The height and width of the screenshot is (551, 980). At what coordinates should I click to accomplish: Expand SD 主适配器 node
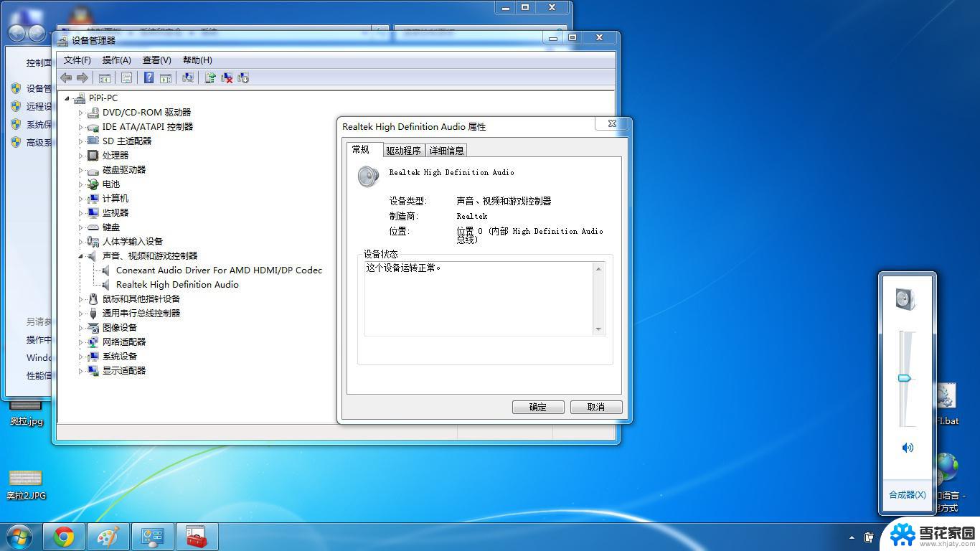81,141
